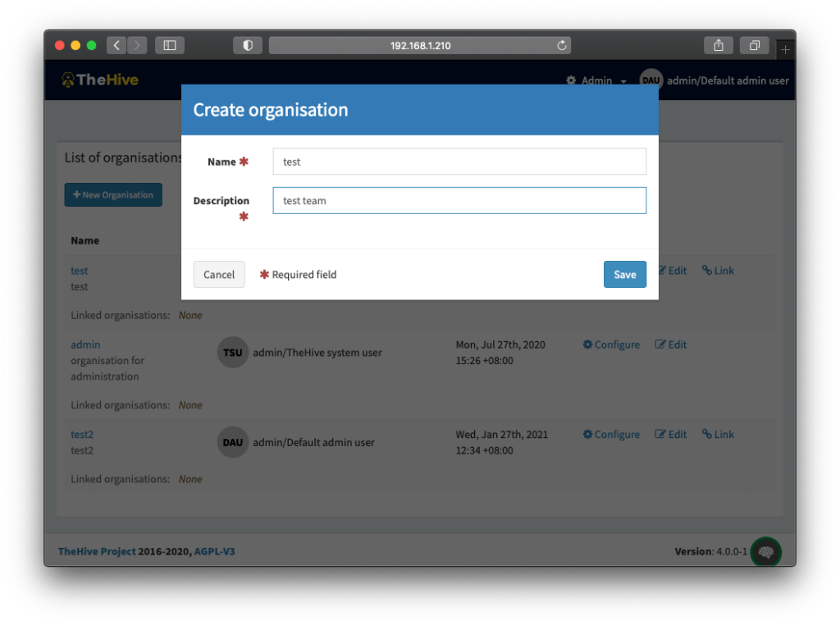Toggle the Safari sidebar button

[170, 46]
